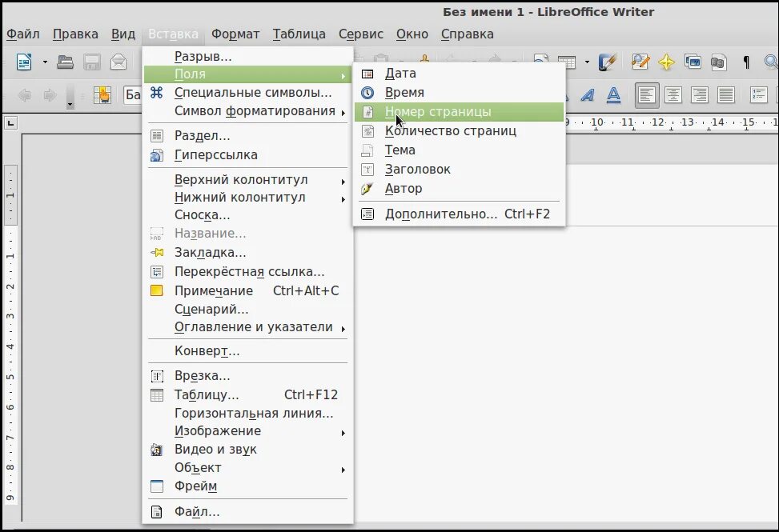Image resolution: width=779 pixels, height=532 pixels.
Task: Click the Open file toolbar icon
Action: coord(65,62)
